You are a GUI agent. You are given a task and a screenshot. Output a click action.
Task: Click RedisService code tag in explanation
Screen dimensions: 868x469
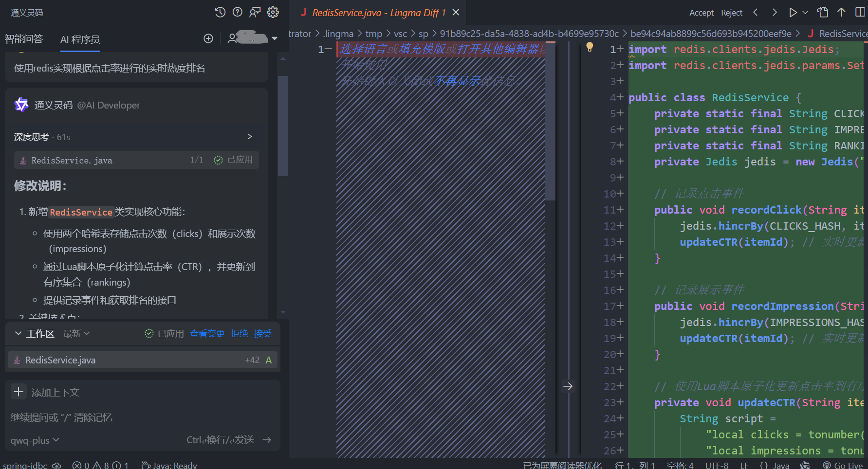[x=81, y=212]
